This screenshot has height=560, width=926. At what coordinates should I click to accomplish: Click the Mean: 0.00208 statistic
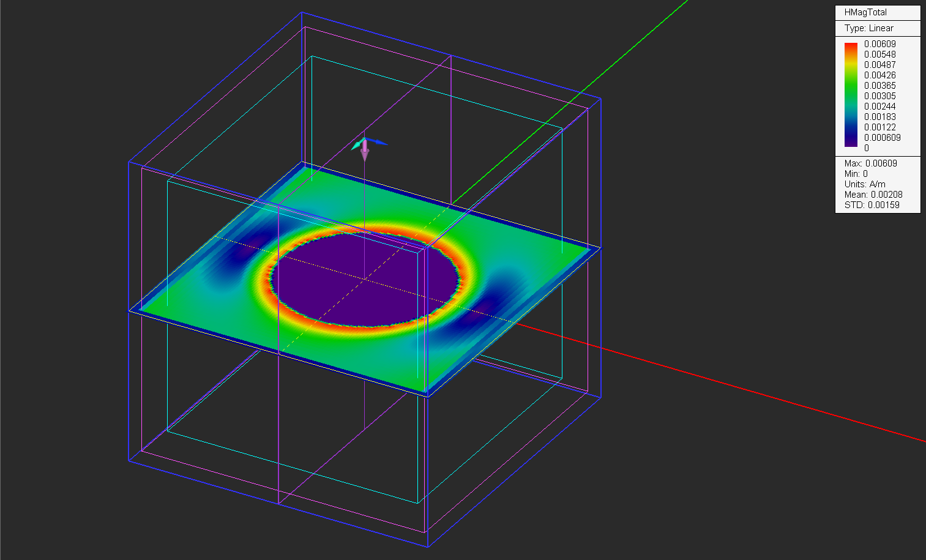tap(873, 195)
